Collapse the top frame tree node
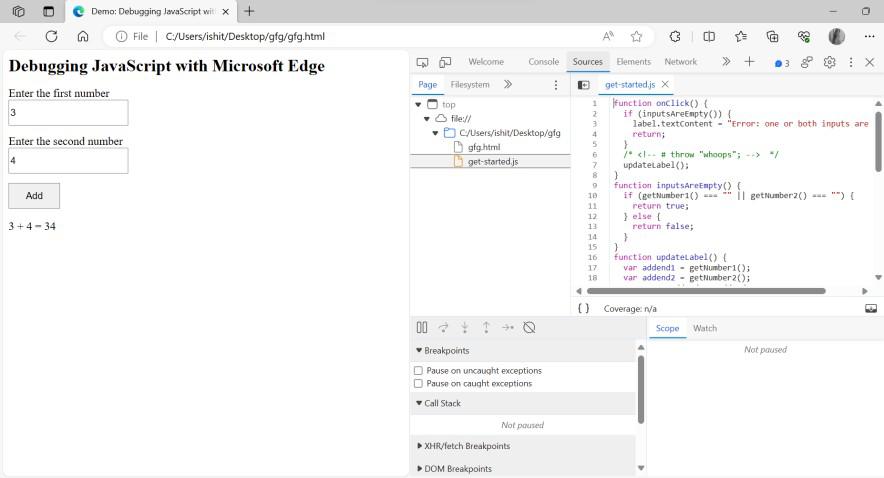884x478 pixels. click(418, 104)
